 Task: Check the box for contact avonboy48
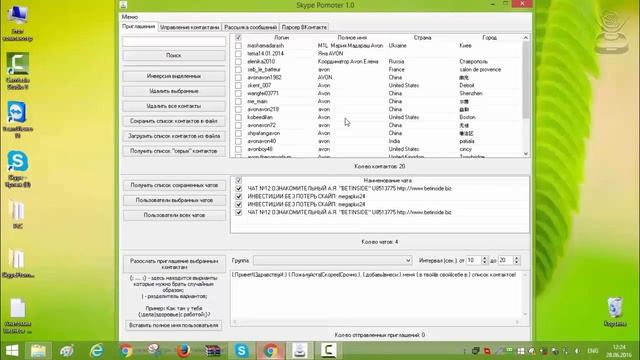point(238,149)
